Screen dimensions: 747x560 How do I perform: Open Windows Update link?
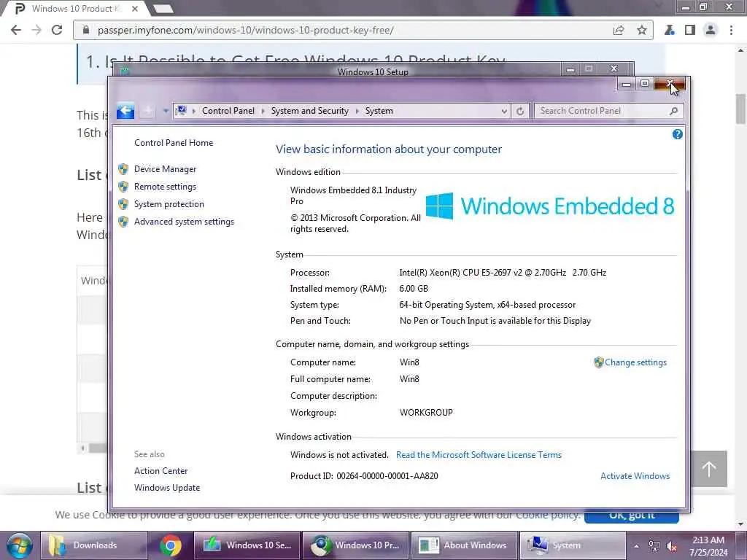click(167, 488)
